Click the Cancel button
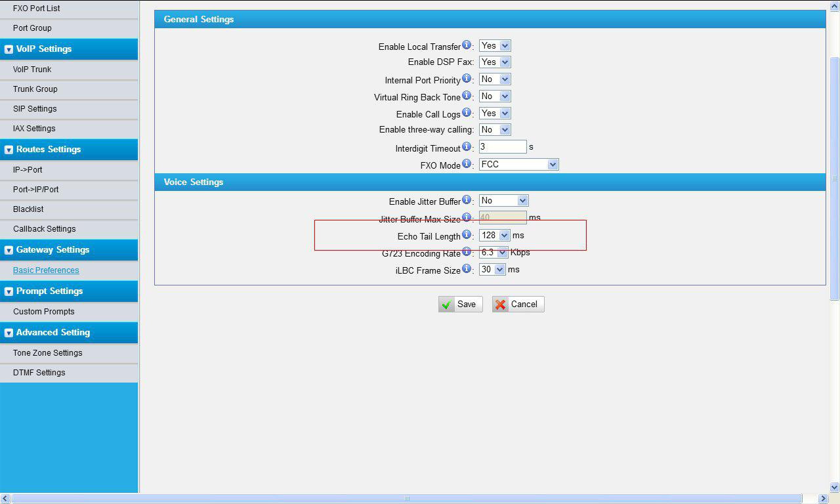 pos(518,304)
